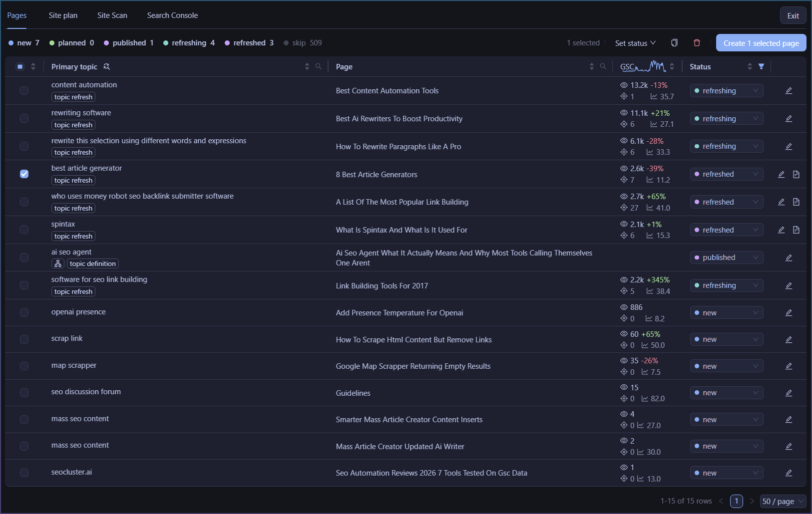
Task: Open the Search Console tab
Action: pyautogui.click(x=172, y=15)
